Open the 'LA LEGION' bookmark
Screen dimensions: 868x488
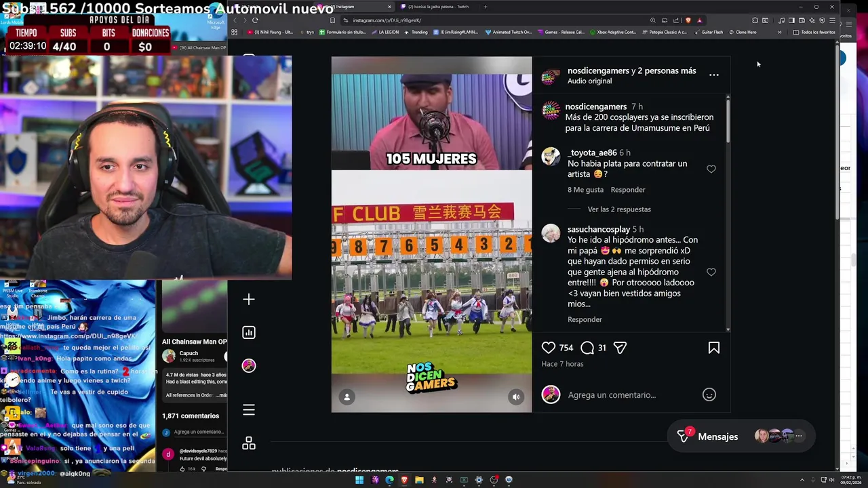click(x=385, y=32)
